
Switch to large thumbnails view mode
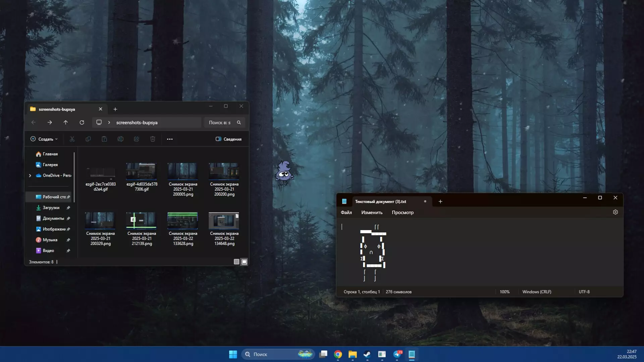point(244,262)
